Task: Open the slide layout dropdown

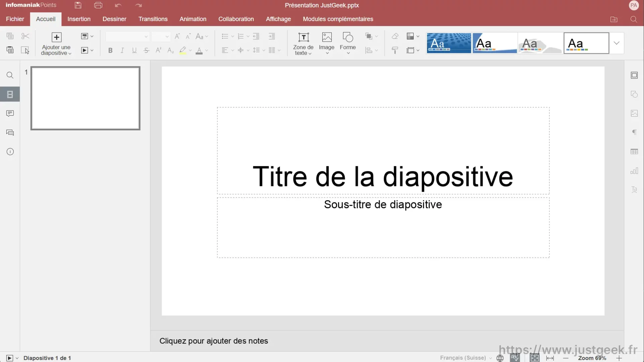Action: click(87, 36)
